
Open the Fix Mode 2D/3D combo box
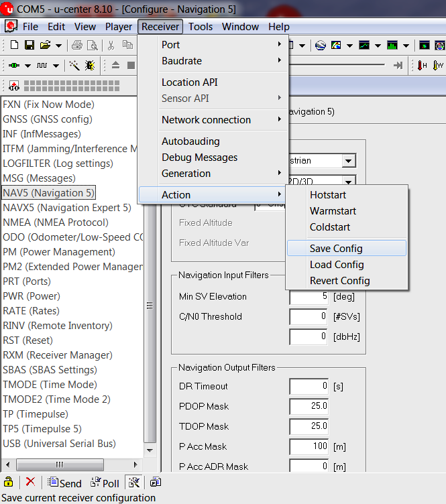point(322,180)
